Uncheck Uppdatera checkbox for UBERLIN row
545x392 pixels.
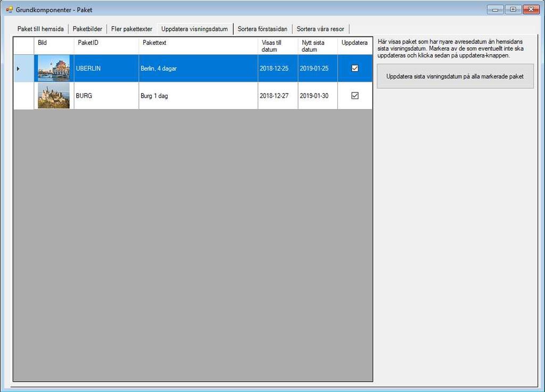[x=354, y=69]
